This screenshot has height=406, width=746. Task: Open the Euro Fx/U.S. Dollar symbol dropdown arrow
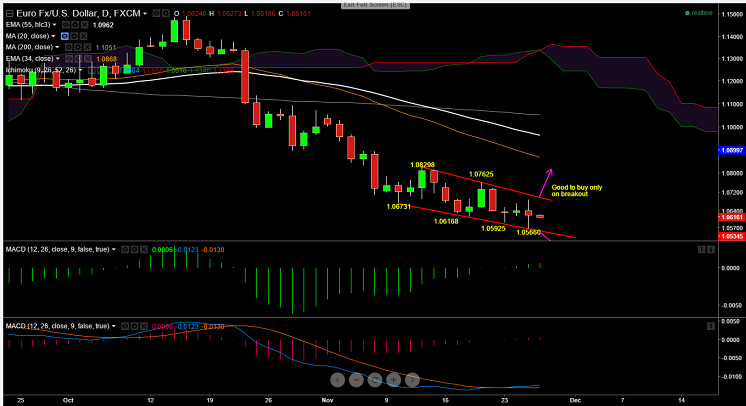click(x=145, y=13)
